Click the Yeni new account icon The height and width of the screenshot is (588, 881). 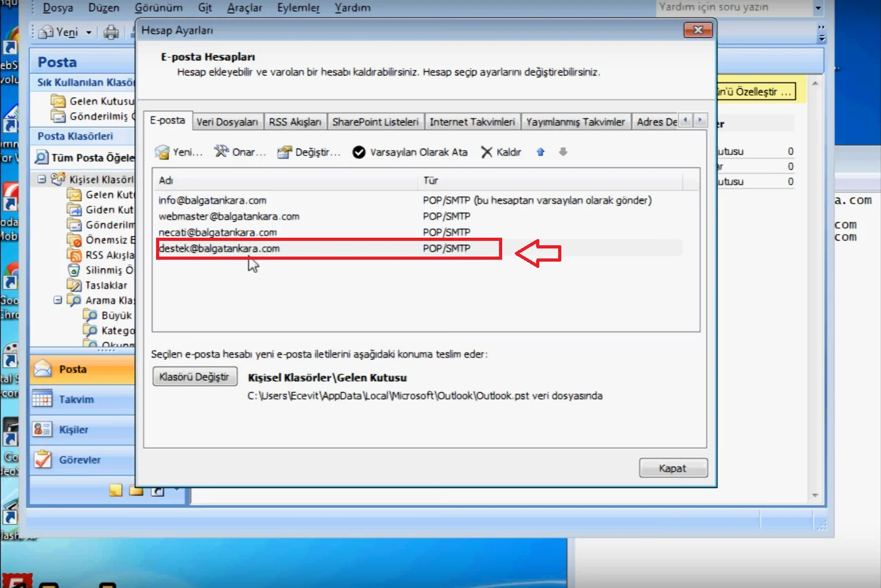[x=162, y=152]
